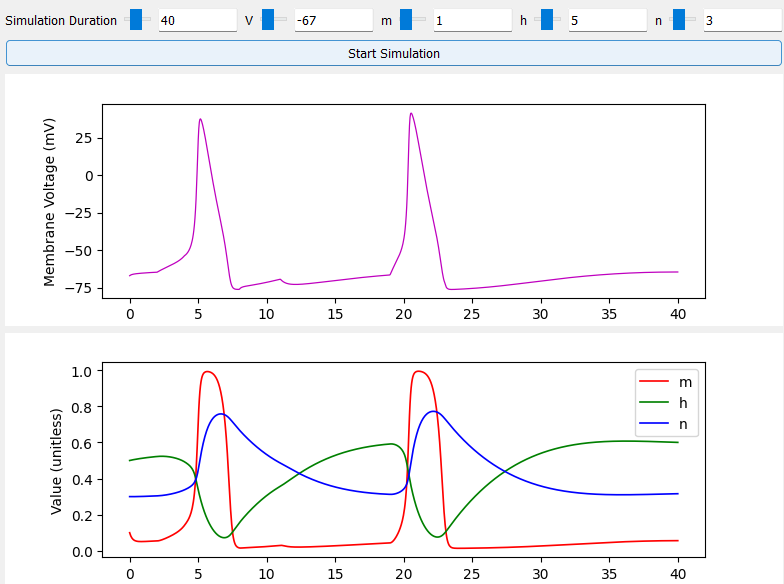This screenshot has width=784, height=584.
Task: Click the Simulation Duration label text
Action: 61,20
